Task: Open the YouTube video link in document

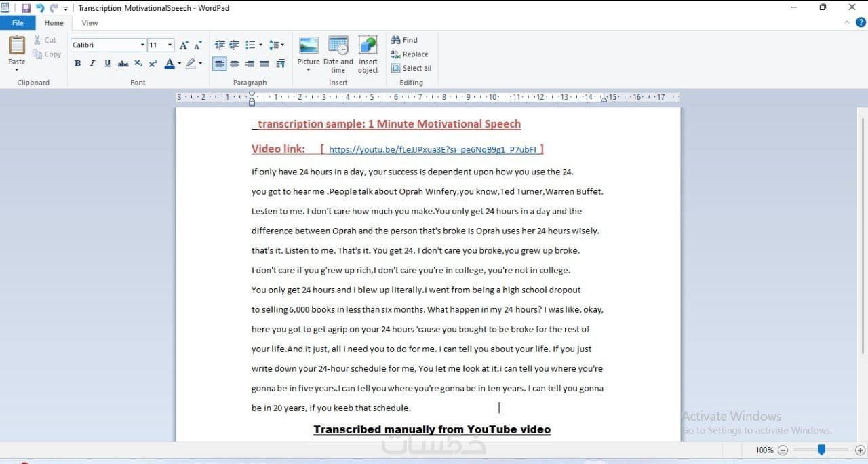Action: [433, 150]
